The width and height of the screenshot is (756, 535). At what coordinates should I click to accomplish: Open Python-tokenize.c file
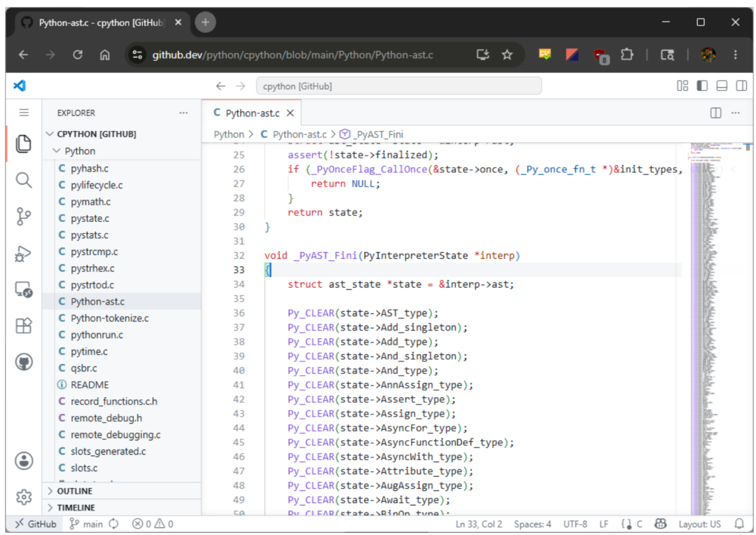click(x=122, y=319)
